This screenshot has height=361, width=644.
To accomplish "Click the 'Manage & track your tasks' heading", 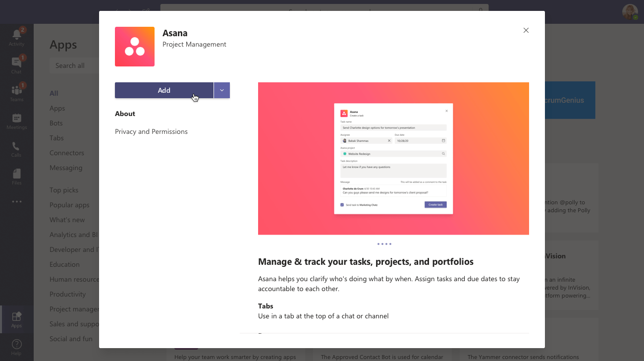I will tap(366, 262).
